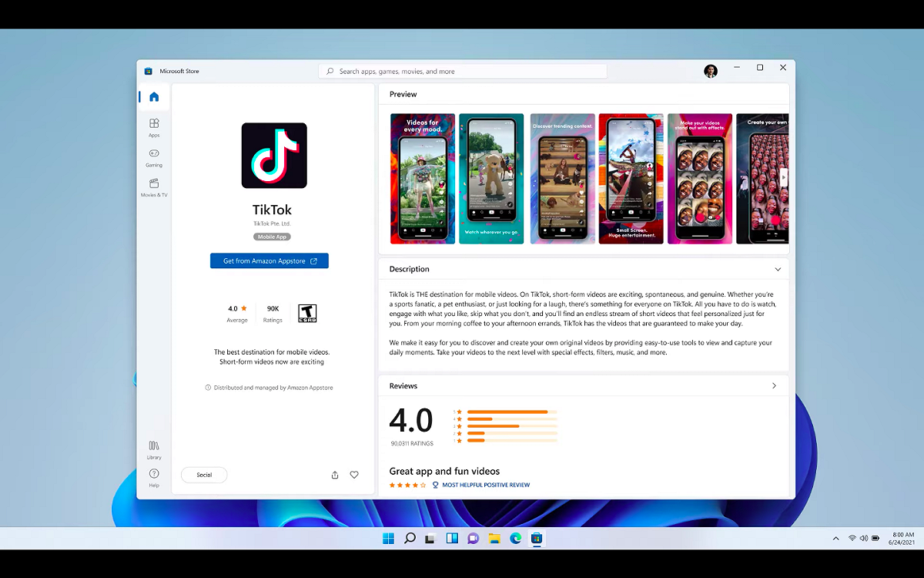Open 'Discover trending content' screenshot

562,179
